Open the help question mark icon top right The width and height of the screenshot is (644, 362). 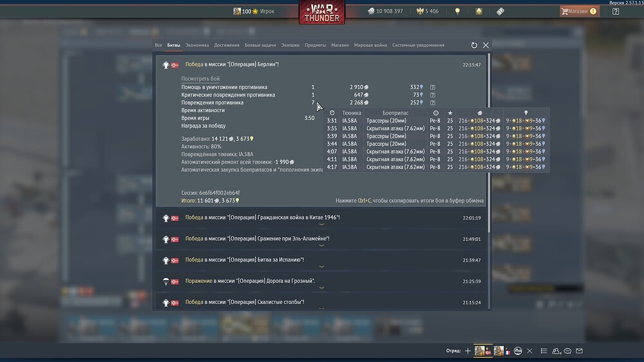pyautogui.click(x=616, y=12)
